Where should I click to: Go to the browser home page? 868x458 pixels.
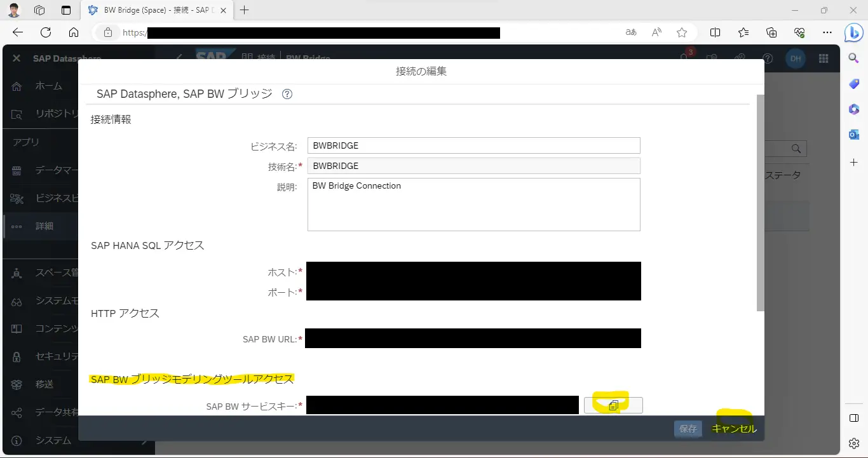[74, 32]
